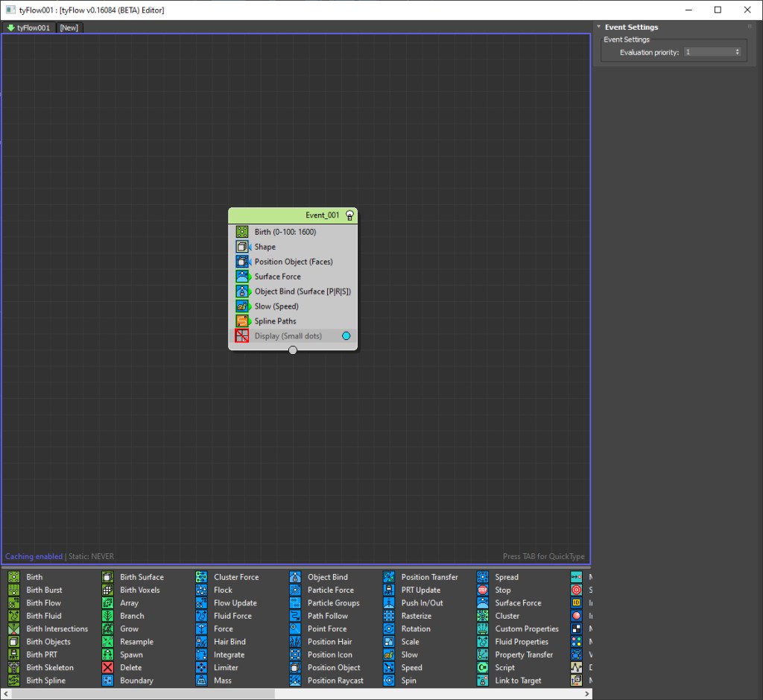
Task: Adjust the Evaluation priority spinner arrows
Action: [738, 52]
